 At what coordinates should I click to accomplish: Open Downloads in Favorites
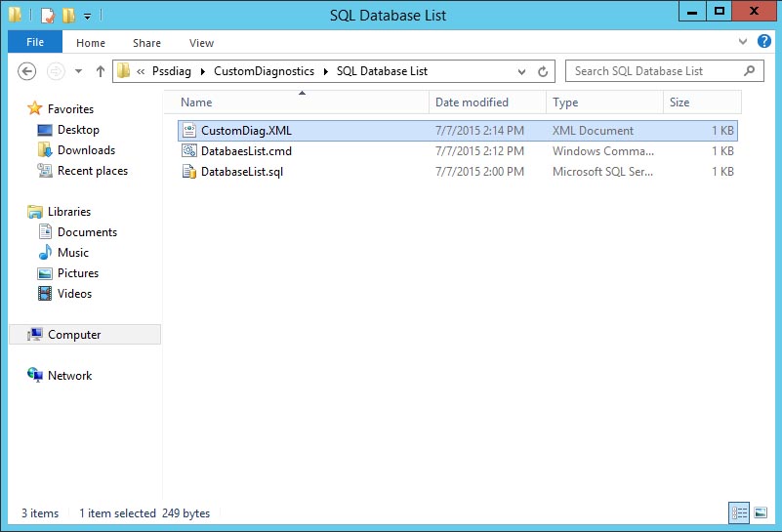pos(86,150)
